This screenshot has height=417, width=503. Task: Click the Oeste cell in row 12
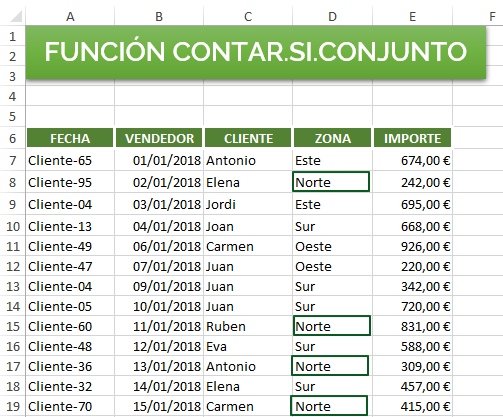click(332, 266)
